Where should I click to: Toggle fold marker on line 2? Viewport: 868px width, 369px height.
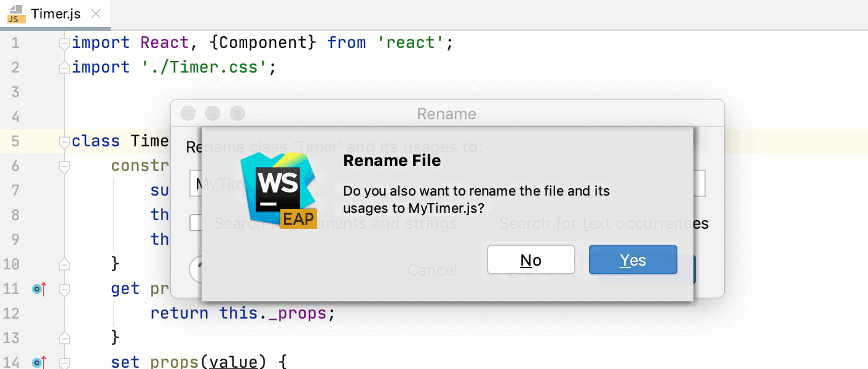click(65, 68)
